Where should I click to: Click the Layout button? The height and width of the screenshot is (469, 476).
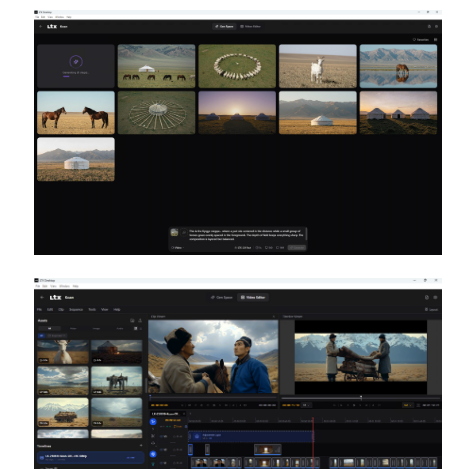[x=431, y=309]
